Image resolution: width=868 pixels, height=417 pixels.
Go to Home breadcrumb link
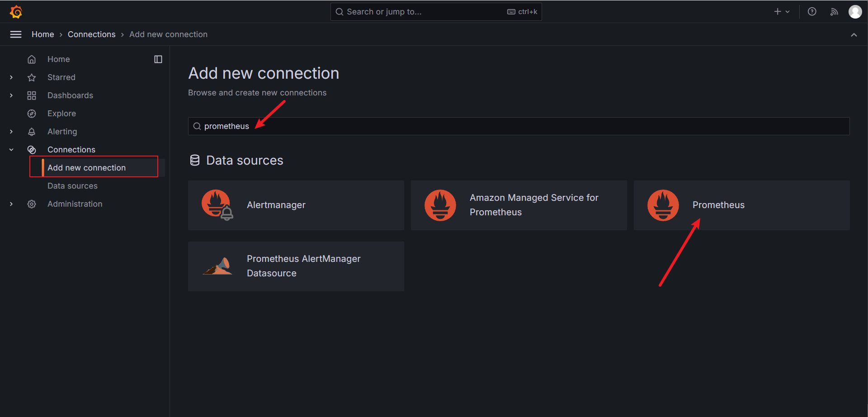tap(43, 34)
